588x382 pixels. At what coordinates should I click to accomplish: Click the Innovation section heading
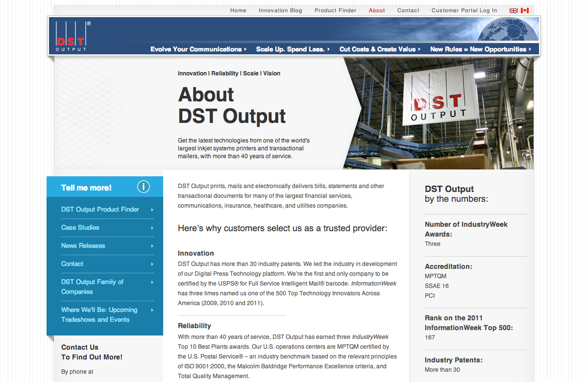[x=196, y=253]
